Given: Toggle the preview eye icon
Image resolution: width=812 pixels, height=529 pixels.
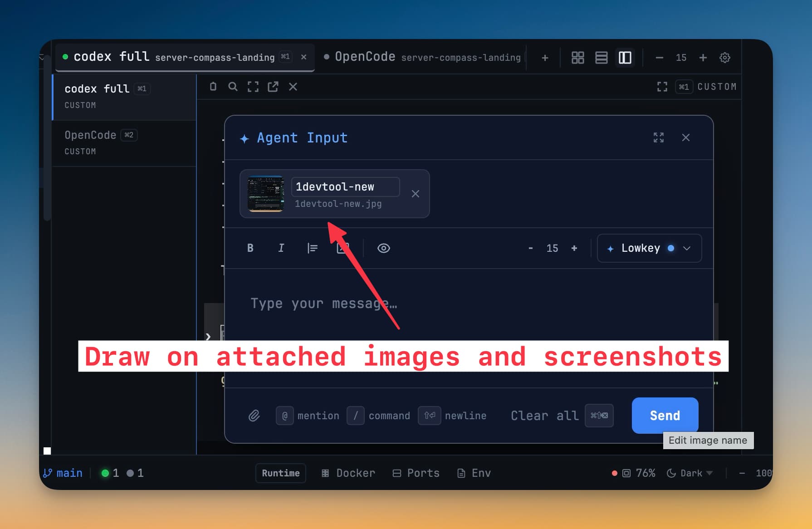Looking at the screenshot, I should pos(383,248).
